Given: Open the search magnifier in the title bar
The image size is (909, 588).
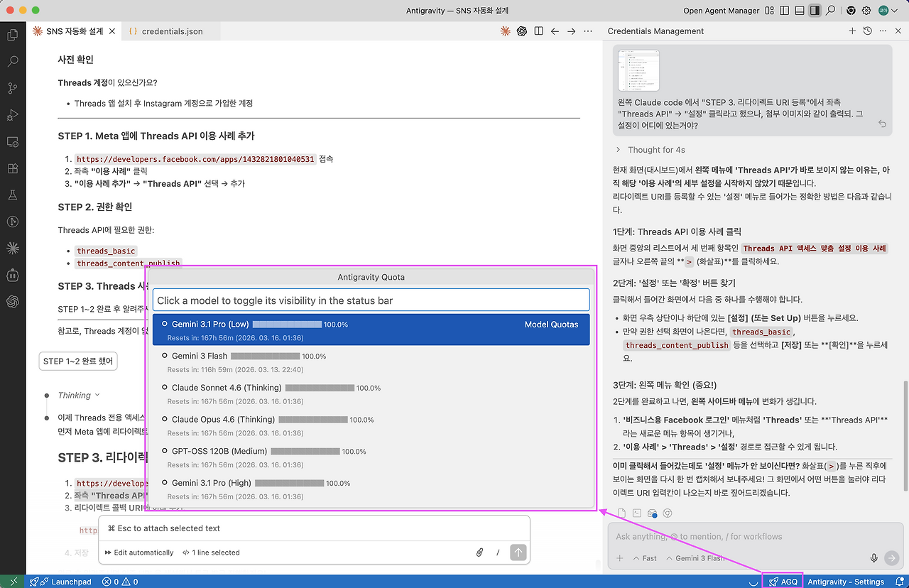Looking at the screenshot, I should 832,11.
